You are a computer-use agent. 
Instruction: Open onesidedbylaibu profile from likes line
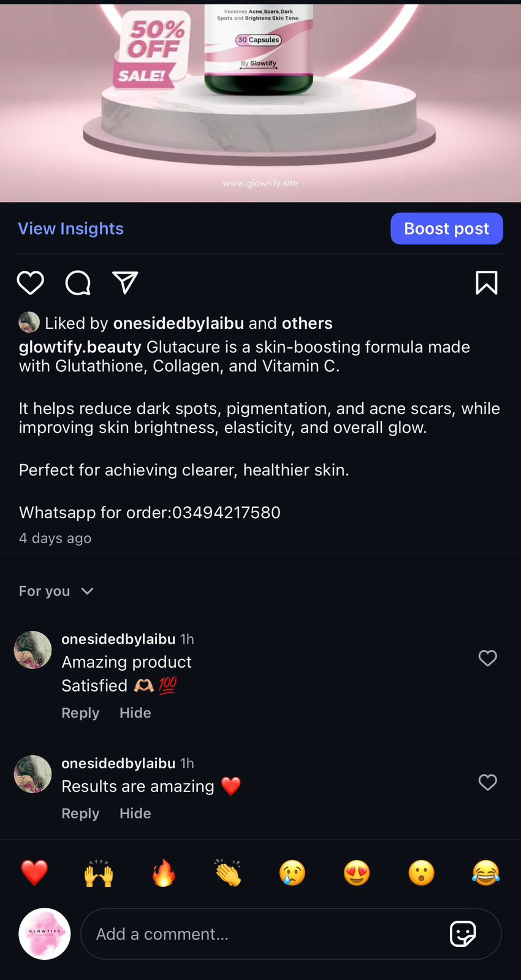point(178,323)
